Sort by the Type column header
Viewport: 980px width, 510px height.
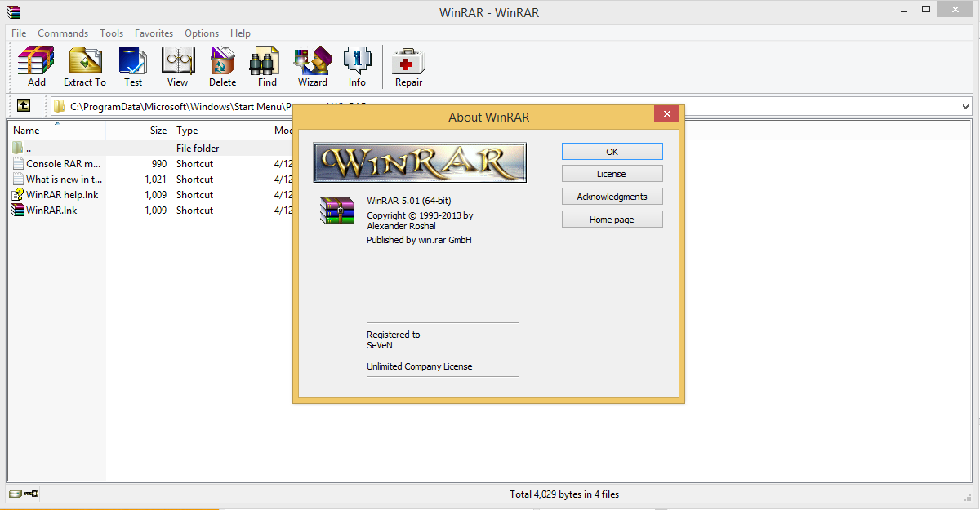220,131
